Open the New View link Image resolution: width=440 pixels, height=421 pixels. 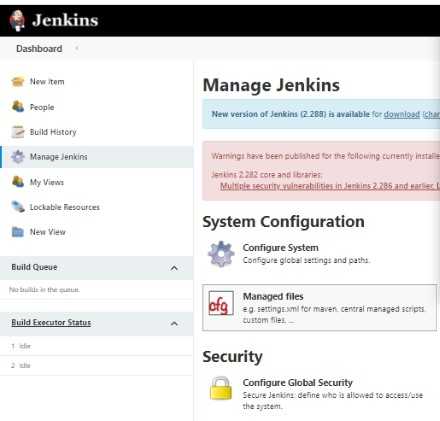[48, 232]
